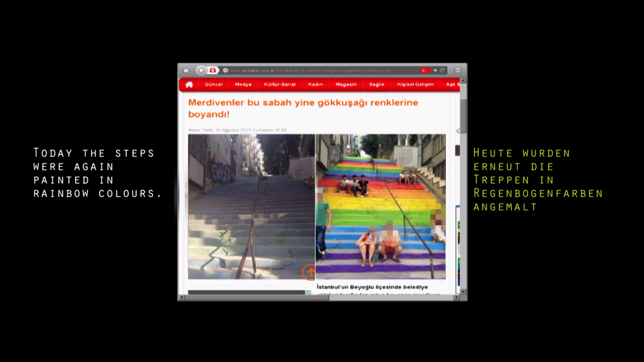Click the globe site identity icon
This screenshot has height=362, width=644.
pyautogui.click(x=225, y=70)
